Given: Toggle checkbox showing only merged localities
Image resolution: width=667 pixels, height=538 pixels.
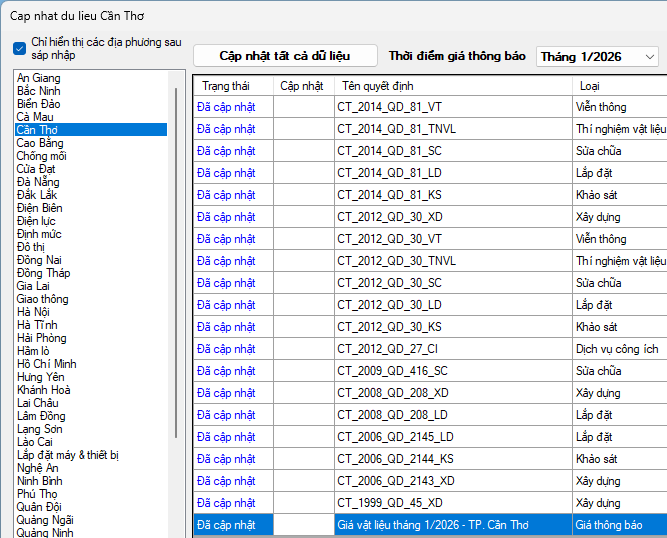Looking at the screenshot, I should coord(20,49).
